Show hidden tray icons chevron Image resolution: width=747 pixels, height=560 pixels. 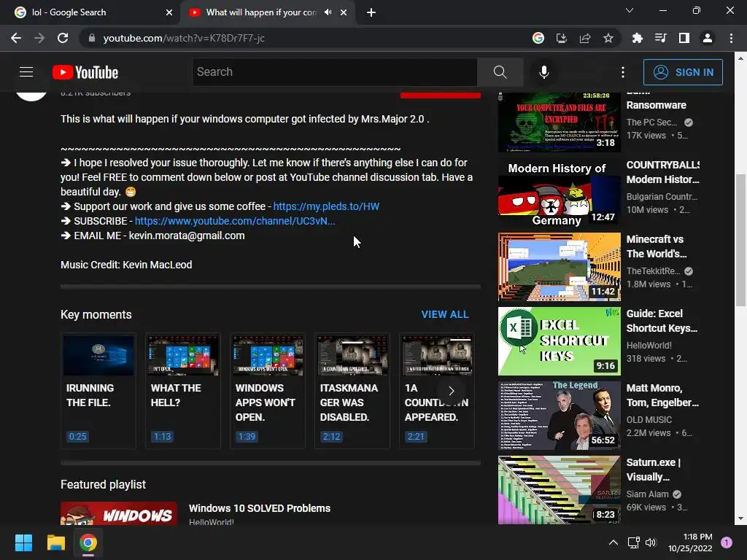pyautogui.click(x=613, y=542)
